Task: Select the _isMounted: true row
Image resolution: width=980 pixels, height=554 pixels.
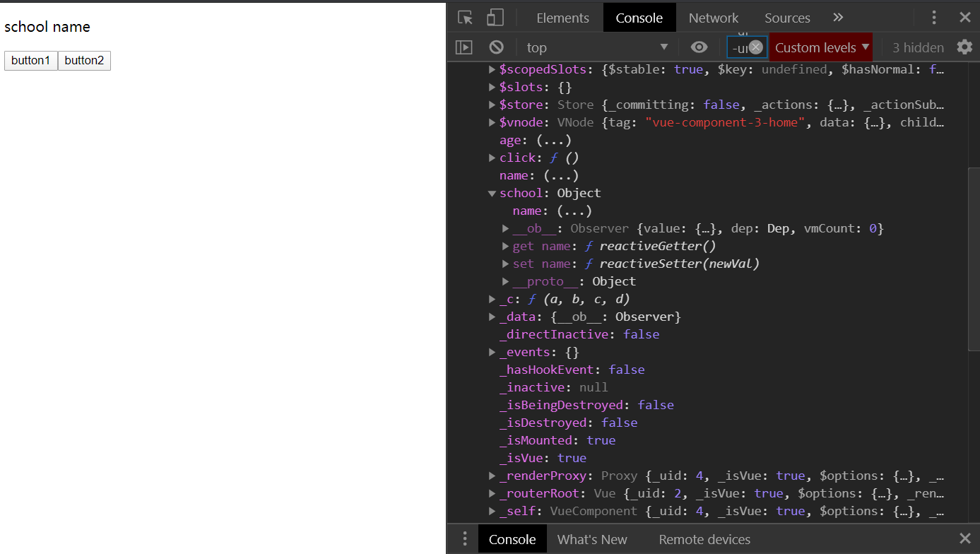Action: click(x=557, y=440)
